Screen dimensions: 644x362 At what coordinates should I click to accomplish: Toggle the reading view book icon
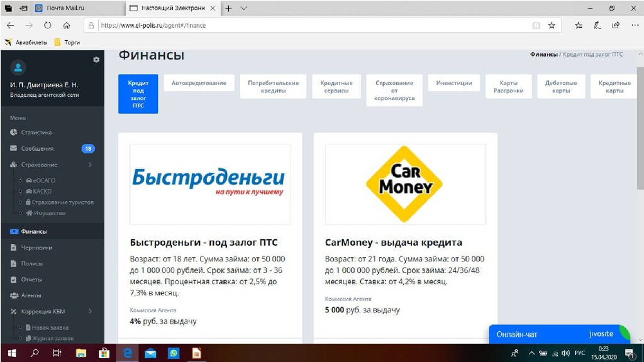pyautogui.click(x=536, y=25)
